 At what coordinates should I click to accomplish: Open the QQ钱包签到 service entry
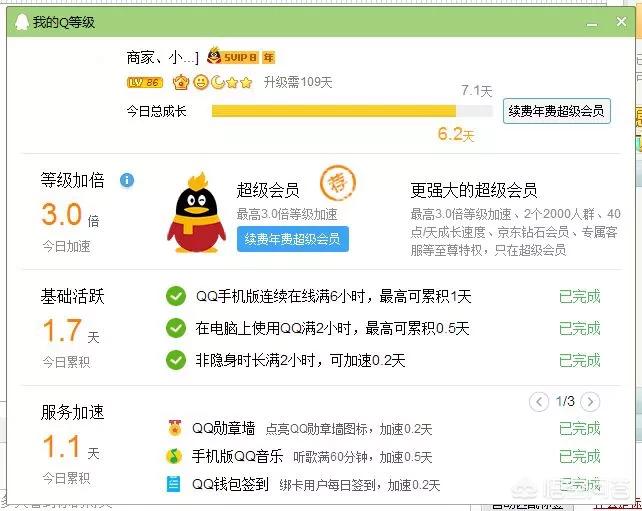pyautogui.click(x=231, y=484)
